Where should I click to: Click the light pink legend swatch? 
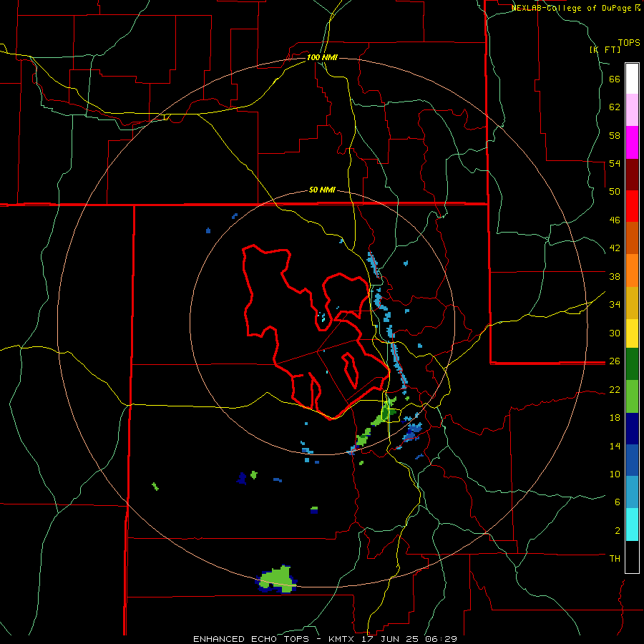(x=632, y=109)
